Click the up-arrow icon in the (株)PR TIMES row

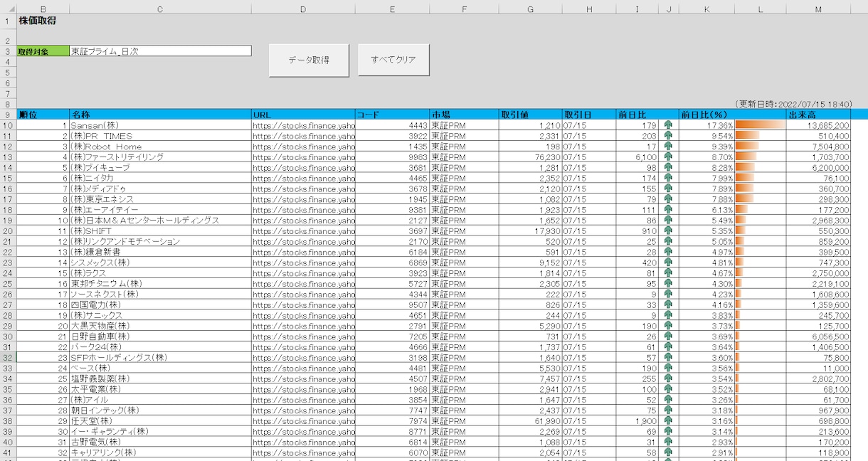click(x=668, y=136)
